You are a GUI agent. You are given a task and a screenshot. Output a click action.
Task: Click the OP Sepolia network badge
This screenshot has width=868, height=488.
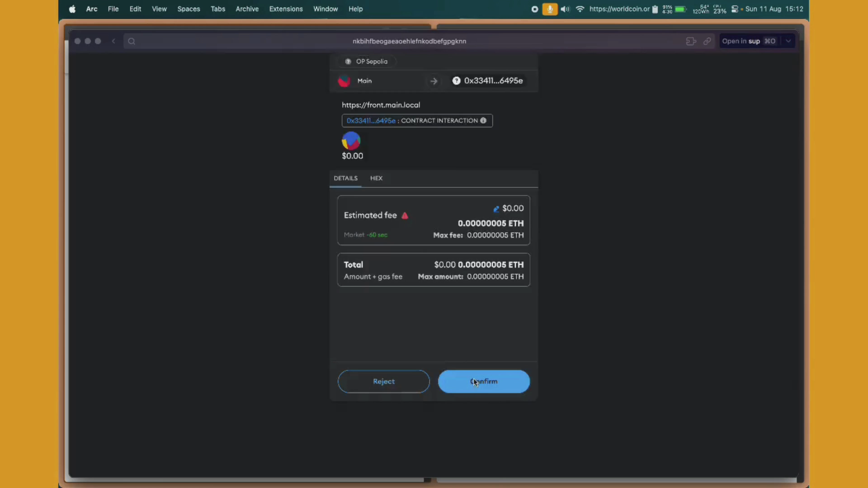[x=367, y=61]
